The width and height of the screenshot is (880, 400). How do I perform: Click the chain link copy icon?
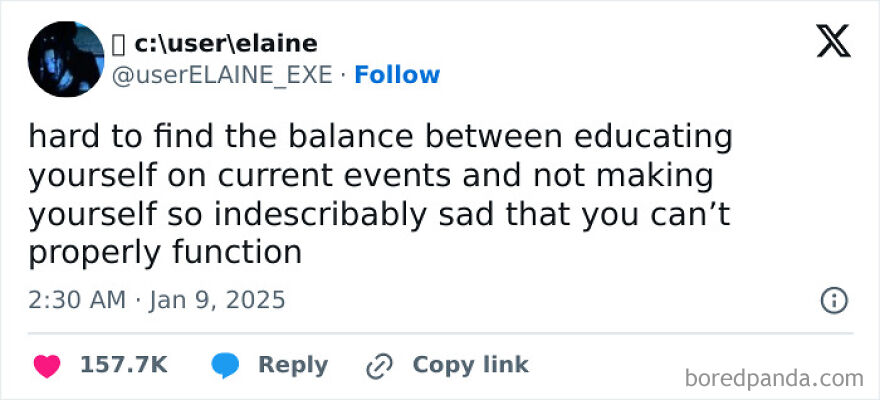point(379,366)
